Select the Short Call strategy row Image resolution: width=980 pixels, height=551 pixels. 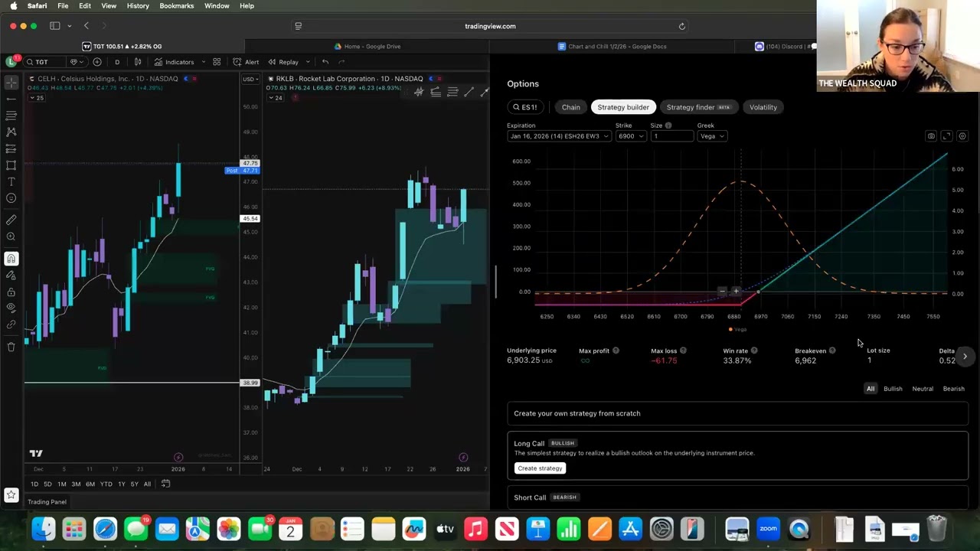pyautogui.click(x=737, y=497)
